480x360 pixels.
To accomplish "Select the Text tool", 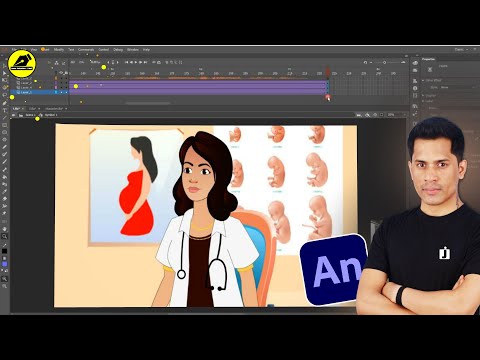I will point(4,110).
